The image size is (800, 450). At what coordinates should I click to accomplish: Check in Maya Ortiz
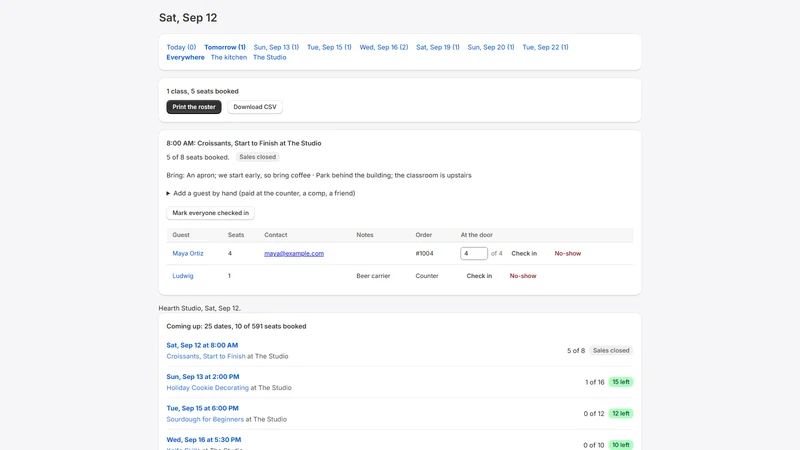tap(524, 253)
